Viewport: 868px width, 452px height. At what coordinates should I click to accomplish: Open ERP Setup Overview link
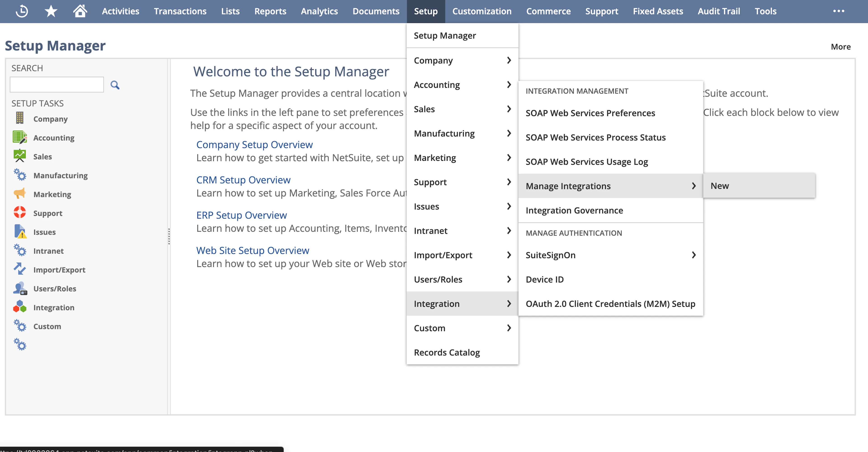[x=242, y=215]
